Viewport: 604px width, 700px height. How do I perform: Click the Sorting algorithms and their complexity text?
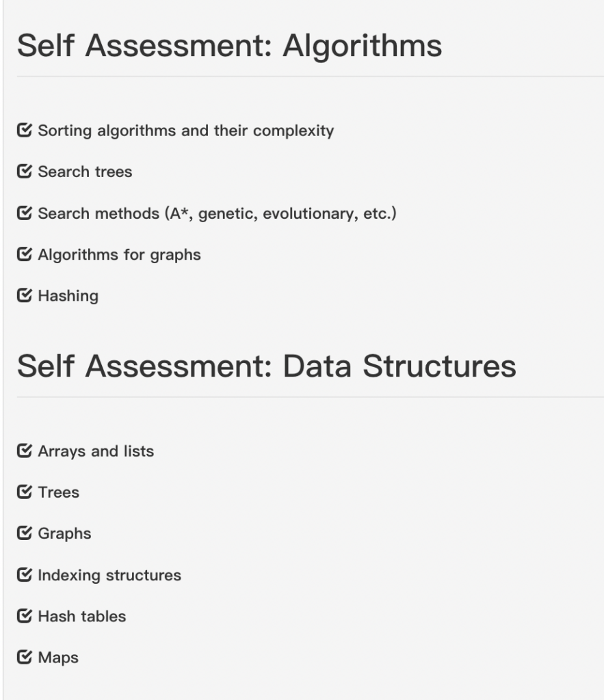pyautogui.click(x=186, y=131)
